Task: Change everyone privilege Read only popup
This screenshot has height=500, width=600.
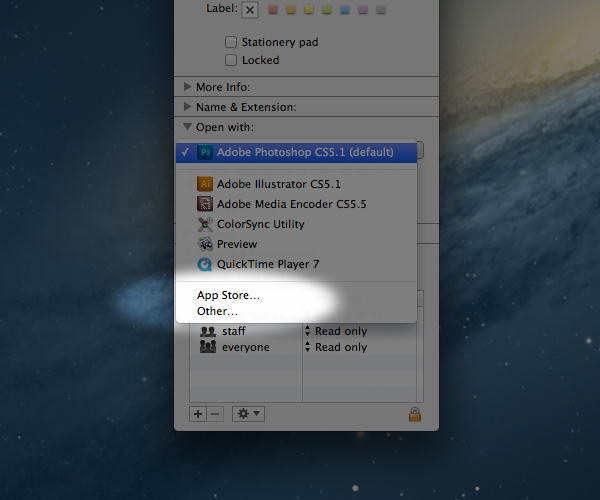Action: 336,347
